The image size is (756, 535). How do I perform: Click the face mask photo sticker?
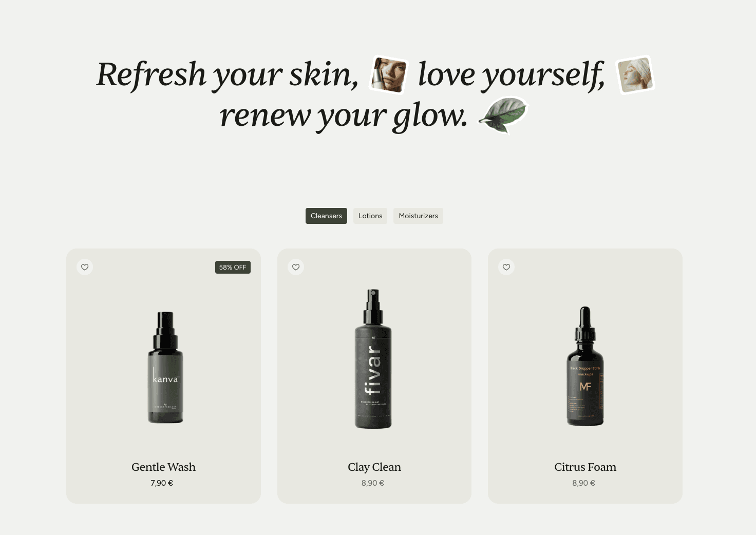(635, 74)
